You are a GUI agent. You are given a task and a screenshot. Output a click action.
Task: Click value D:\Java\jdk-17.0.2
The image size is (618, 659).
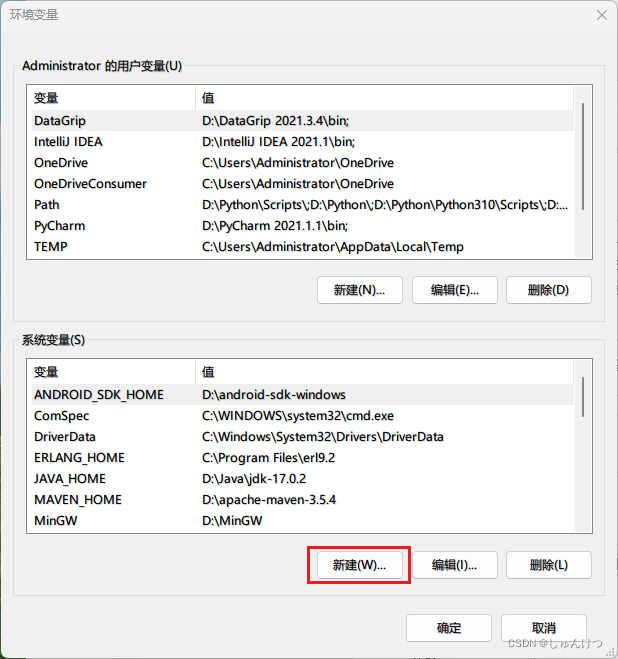254,479
